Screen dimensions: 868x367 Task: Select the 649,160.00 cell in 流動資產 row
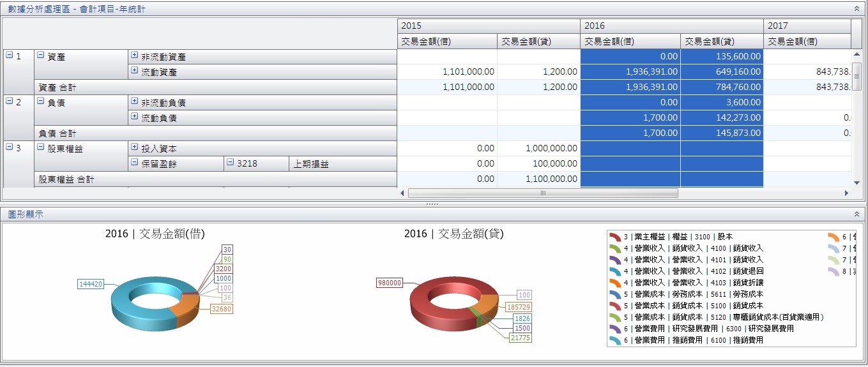[722, 72]
